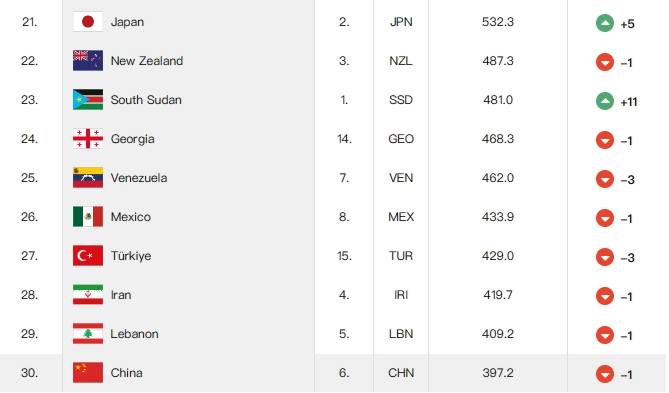Click the Iran flag icon
This screenshot has height=393, width=669.
[88, 295]
